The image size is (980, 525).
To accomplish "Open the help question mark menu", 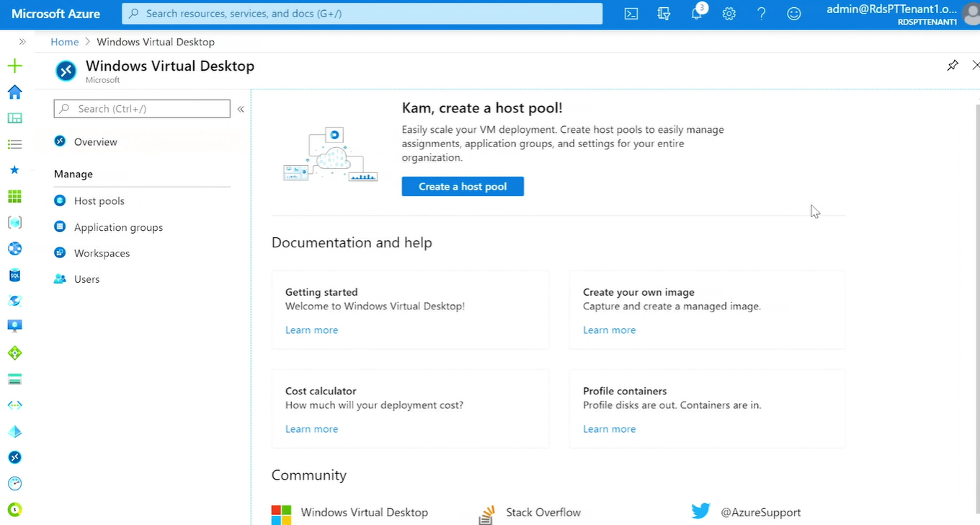I will point(761,14).
